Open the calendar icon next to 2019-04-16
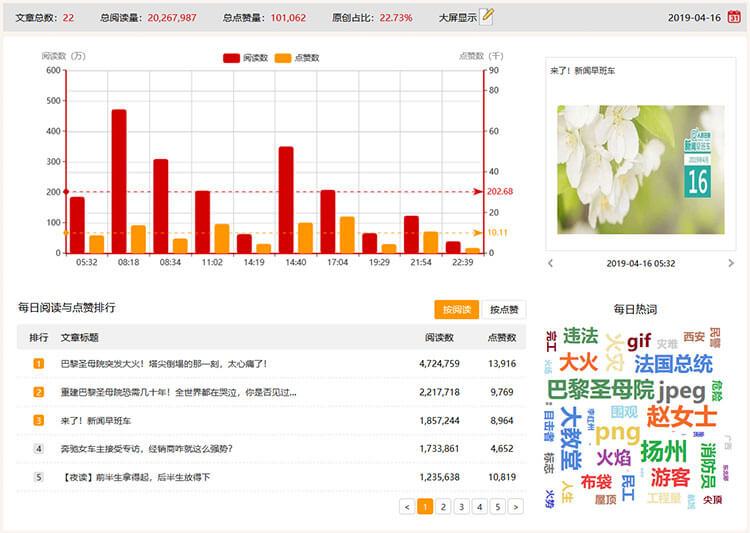Image resolution: width=750 pixels, height=533 pixels. [x=735, y=16]
